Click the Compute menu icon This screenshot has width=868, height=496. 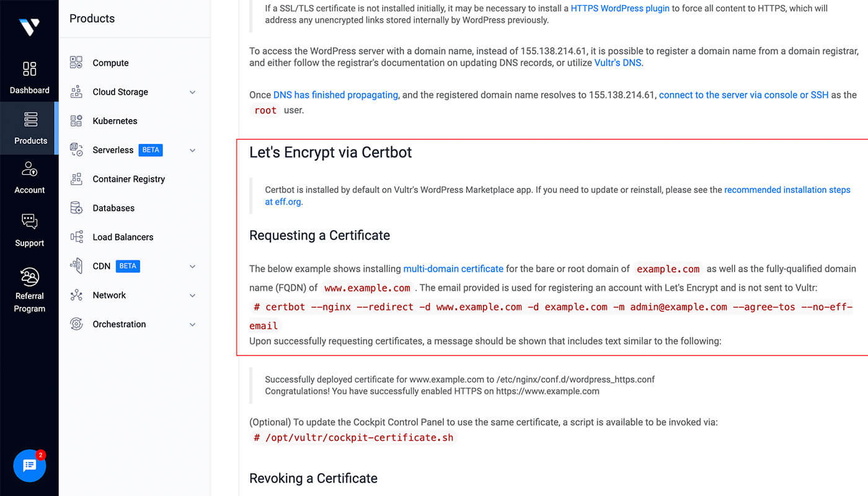click(76, 63)
